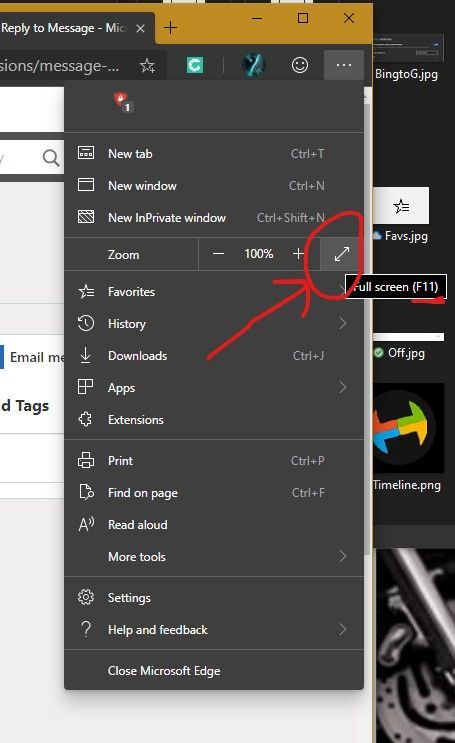This screenshot has width=455, height=743.
Task: Select Help and feedback
Action: [x=214, y=629]
